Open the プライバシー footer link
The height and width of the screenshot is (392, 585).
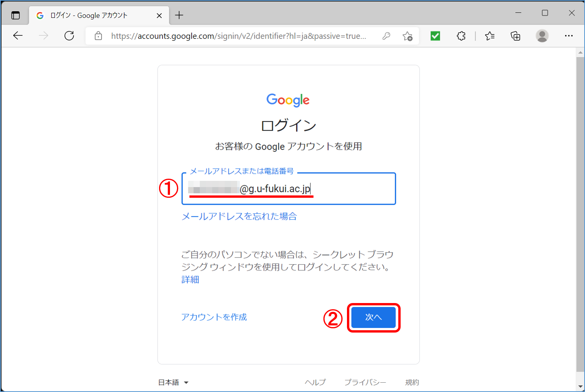[x=365, y=382]
